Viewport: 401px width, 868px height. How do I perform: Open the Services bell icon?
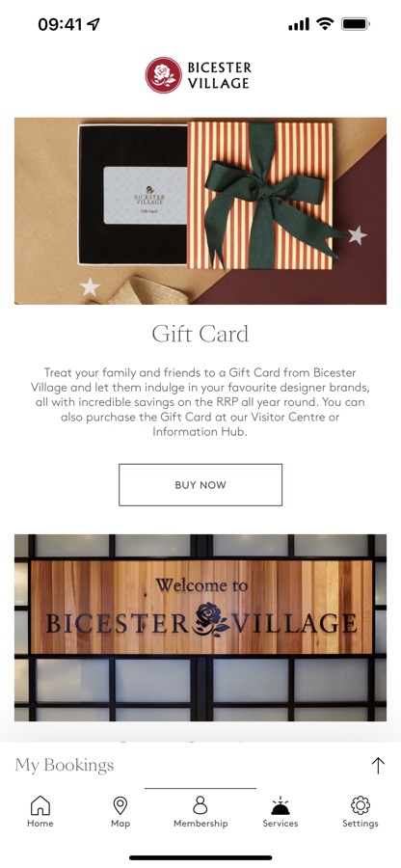coord(281,805)
